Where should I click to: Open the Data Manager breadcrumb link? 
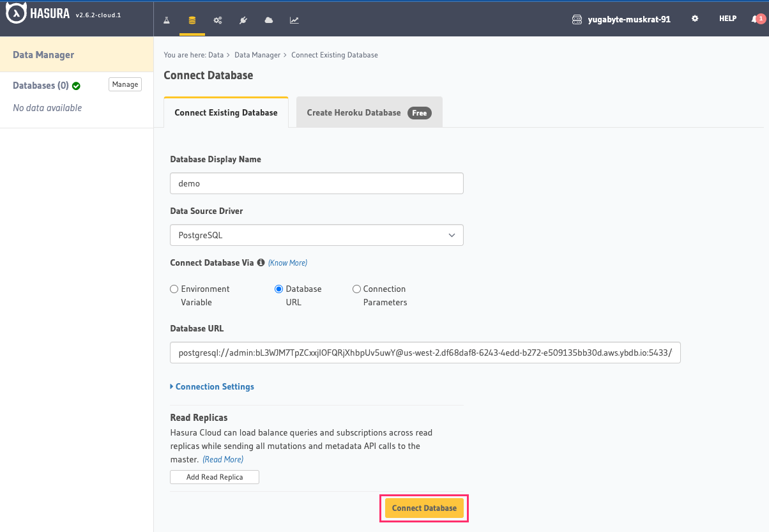pos(257,55)
